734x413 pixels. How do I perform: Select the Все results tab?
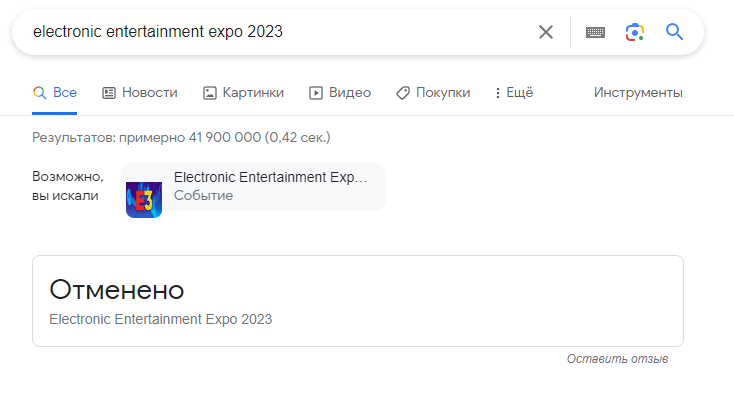click(55, 93)
